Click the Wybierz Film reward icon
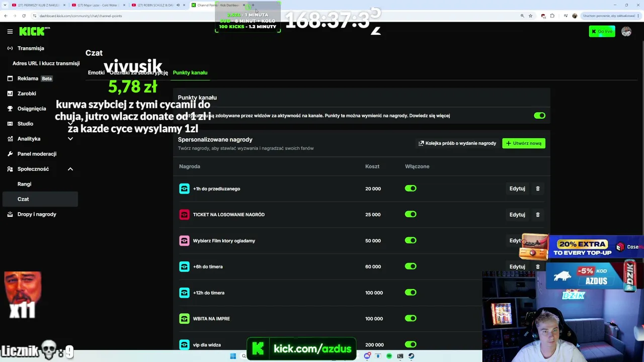 pyautogui.click(x=184, y=241)
